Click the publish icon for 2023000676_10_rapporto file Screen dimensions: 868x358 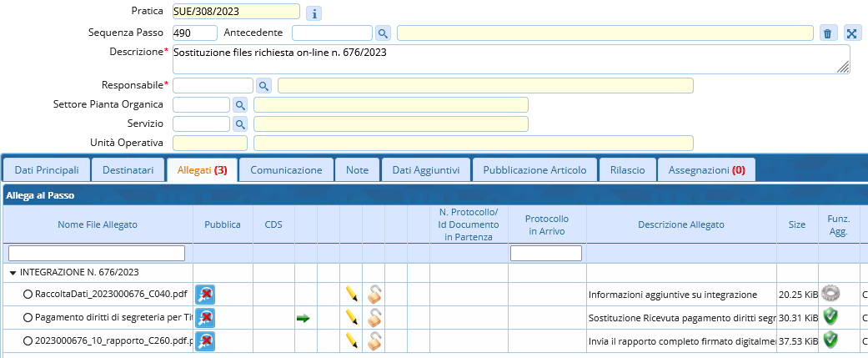tap(204, 340)
